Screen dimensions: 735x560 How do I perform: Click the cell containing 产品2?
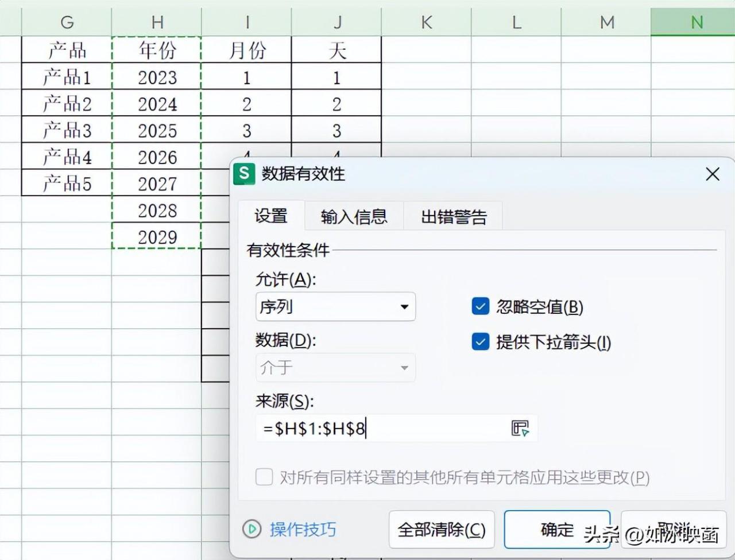[x=67, y=103]
